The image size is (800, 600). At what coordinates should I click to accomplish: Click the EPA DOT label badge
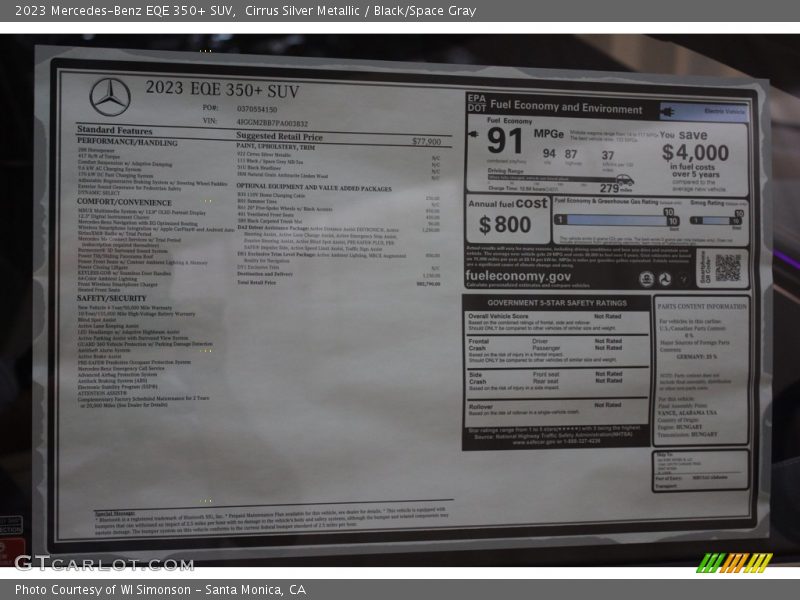coord(477,103)
